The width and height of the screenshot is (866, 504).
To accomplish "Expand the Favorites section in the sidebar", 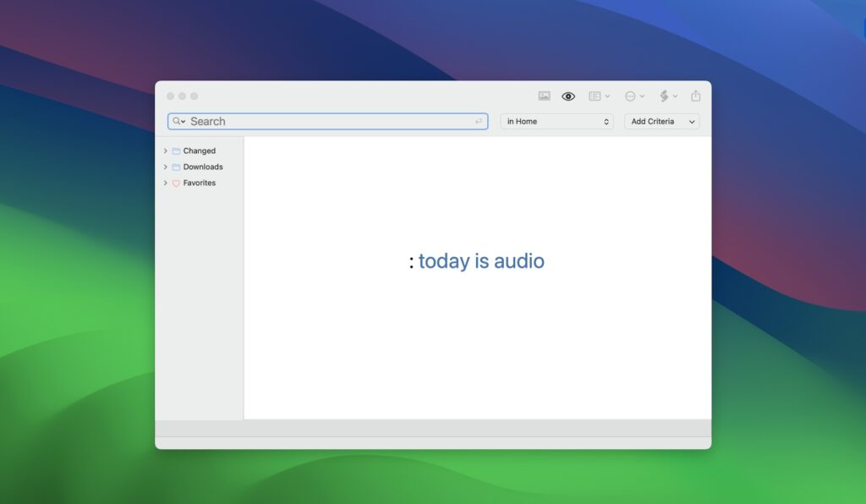I will 166,183.
